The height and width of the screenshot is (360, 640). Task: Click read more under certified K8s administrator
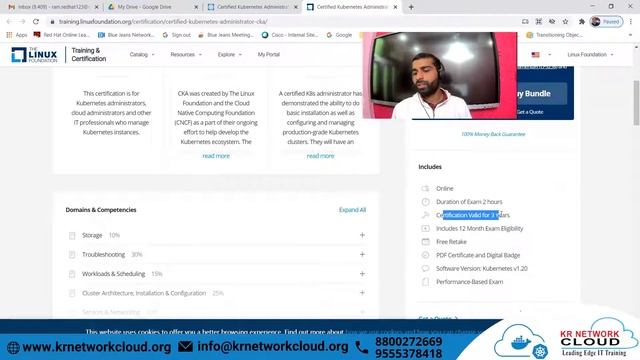coord(320,156)
